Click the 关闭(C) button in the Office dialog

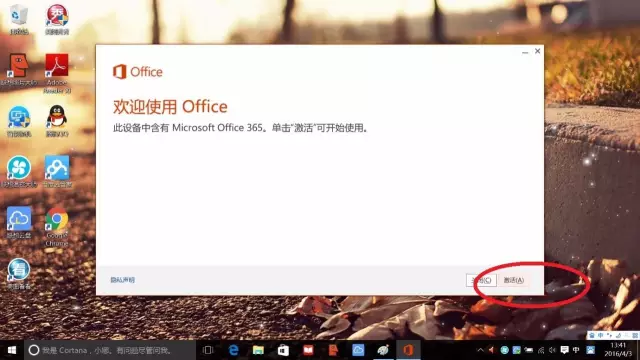[x=481, y=280]
